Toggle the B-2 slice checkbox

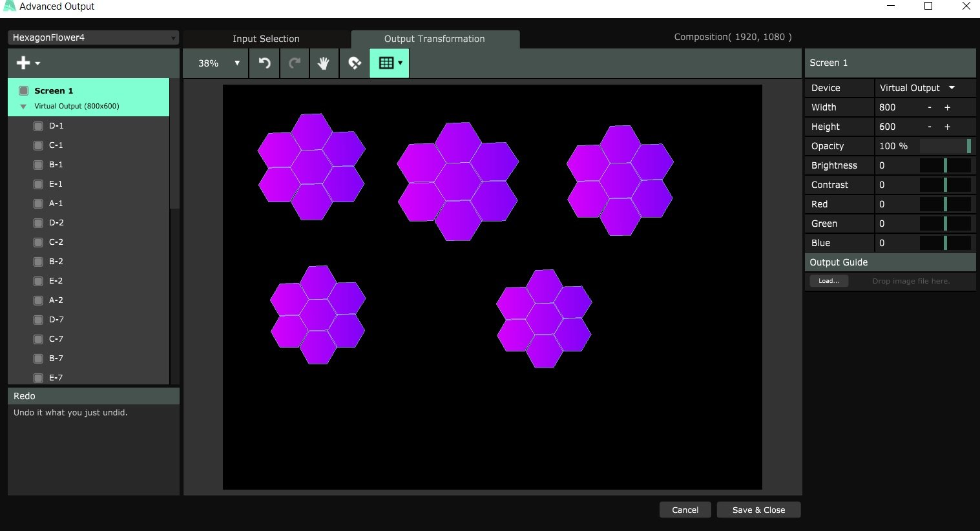point(38,262)
